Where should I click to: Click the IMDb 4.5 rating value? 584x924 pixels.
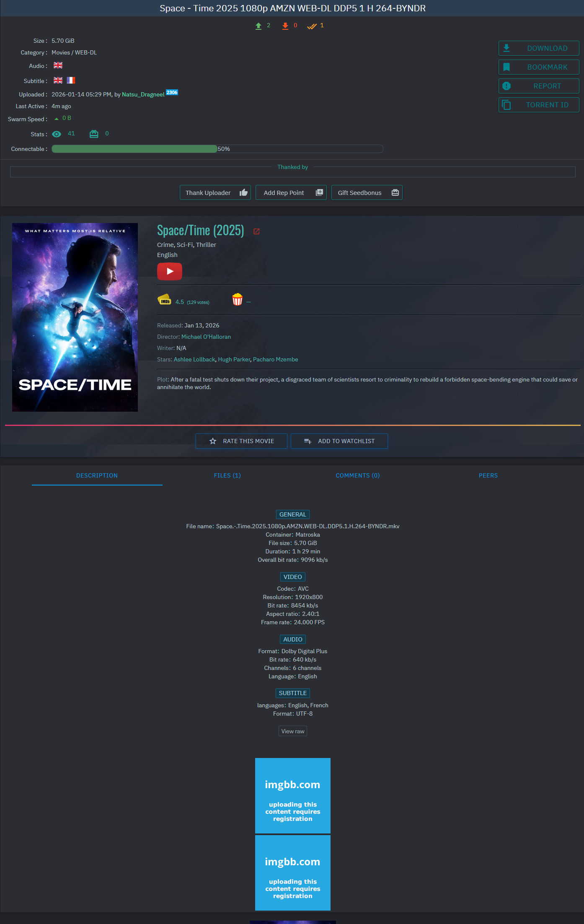point(180,302)
